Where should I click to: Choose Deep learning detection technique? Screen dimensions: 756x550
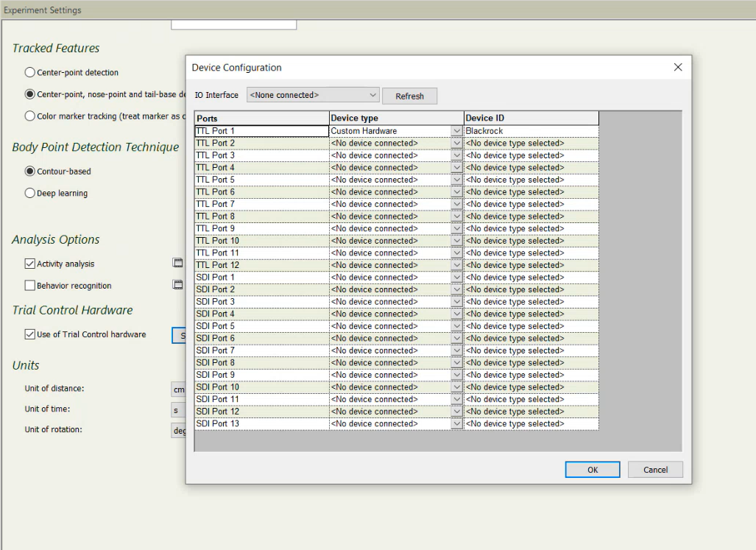click(30, 193)
